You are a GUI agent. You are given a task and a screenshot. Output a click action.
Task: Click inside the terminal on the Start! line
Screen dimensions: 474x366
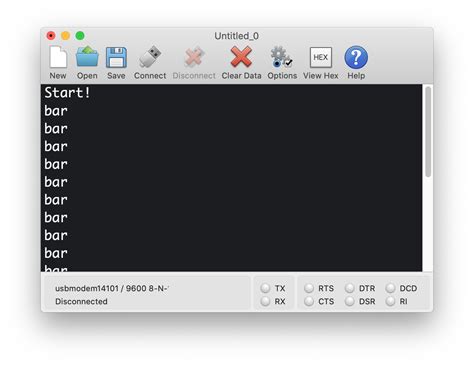pyautogui.click(x=67, y=93)
